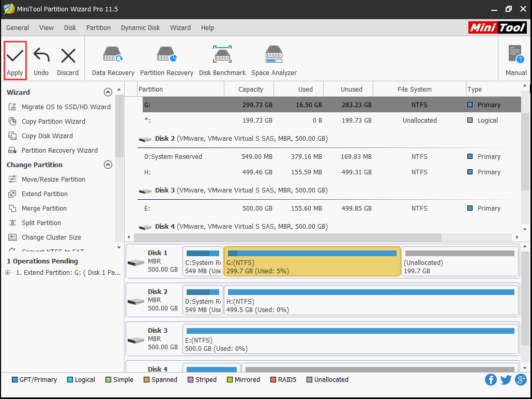Sort by Used column header
532x399 pixels.
pyautogui.click(x=299, y=90)
